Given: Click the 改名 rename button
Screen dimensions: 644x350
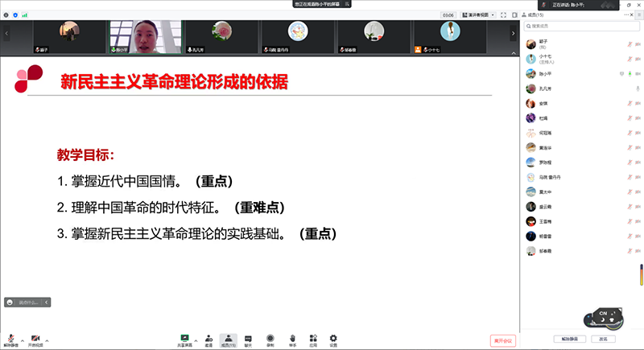Looking at the screenshot, I should tap(598, 339).
